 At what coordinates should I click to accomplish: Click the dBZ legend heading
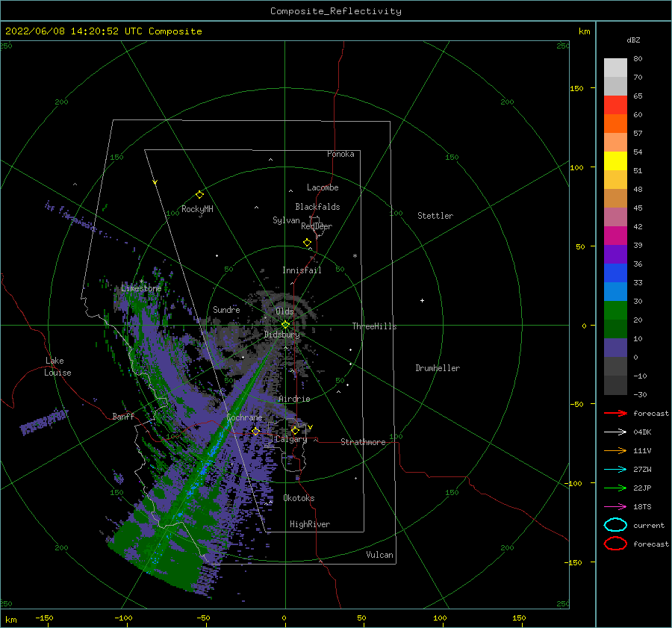[x=633, y=40]
